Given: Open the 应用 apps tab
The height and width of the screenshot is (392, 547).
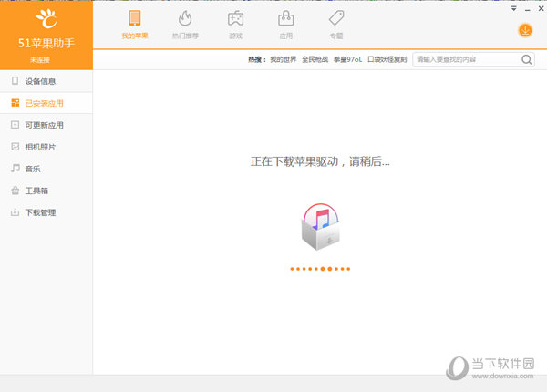Looking at the screenshot, I should (286, 25).
